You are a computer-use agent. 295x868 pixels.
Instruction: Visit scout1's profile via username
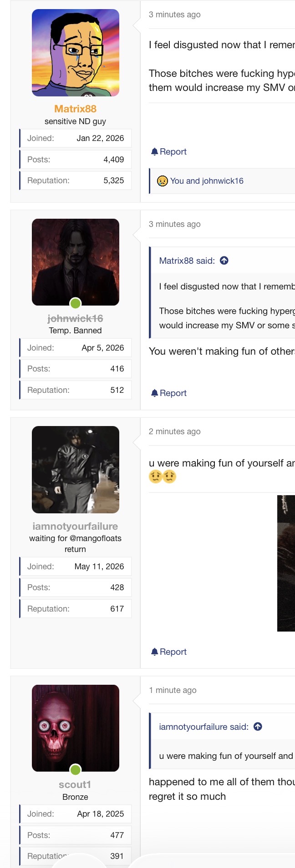(76, 784)
